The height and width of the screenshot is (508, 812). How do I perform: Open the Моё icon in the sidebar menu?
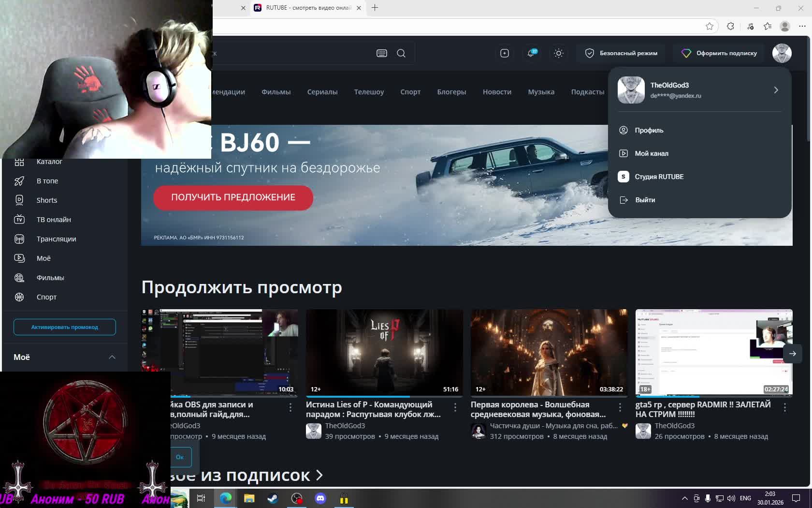click(x=19, y=258)
